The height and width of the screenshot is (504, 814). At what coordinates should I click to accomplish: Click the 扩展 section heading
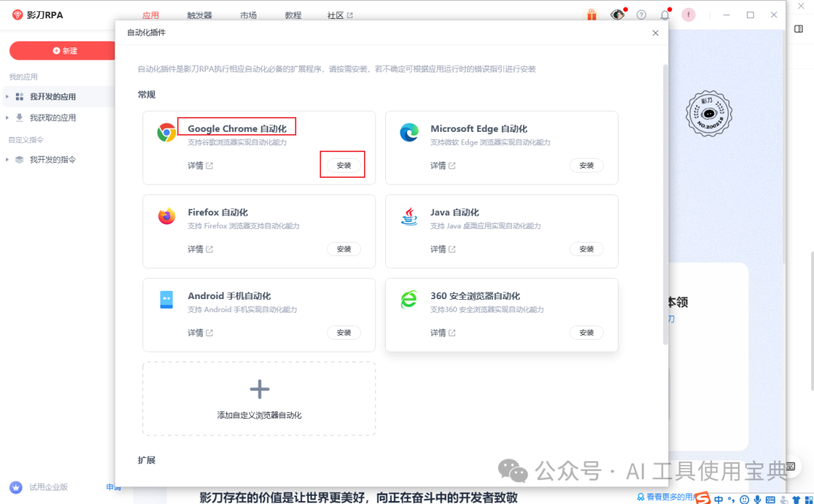[x=146, y=460]
